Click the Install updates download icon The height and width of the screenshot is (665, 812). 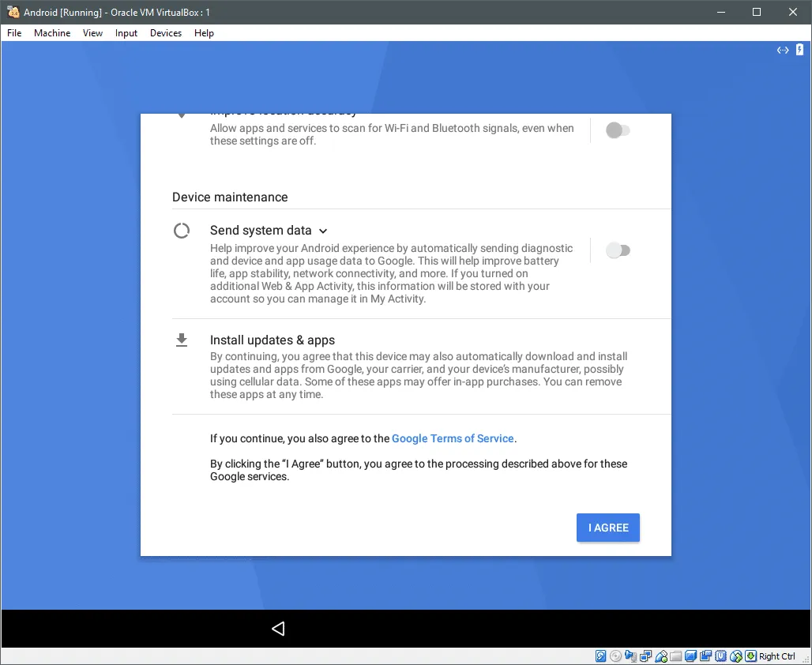click(182, 340)
